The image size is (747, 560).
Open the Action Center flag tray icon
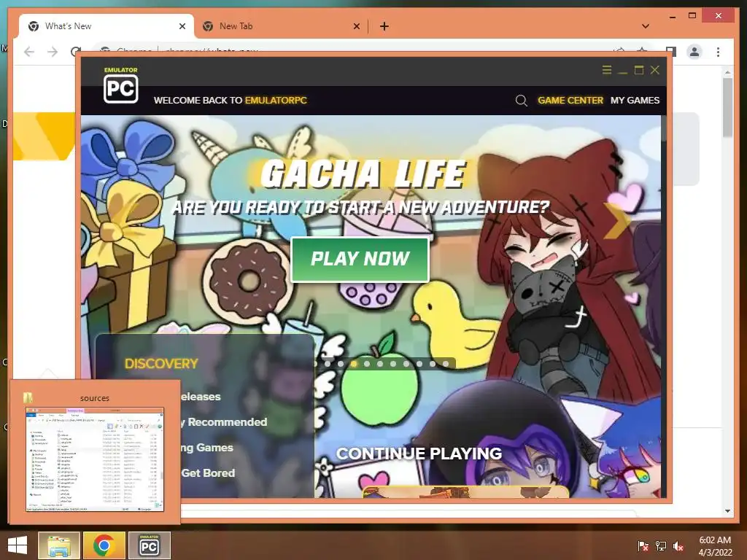click(643, 545)
